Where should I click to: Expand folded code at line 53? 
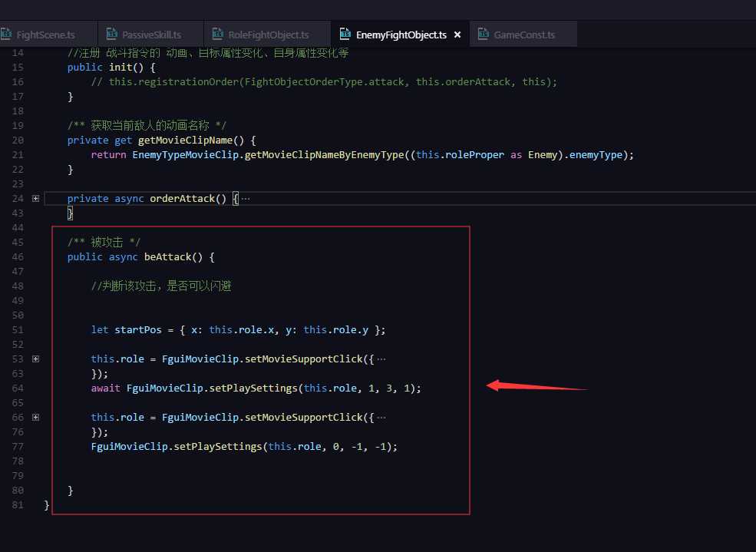[35, 359]
